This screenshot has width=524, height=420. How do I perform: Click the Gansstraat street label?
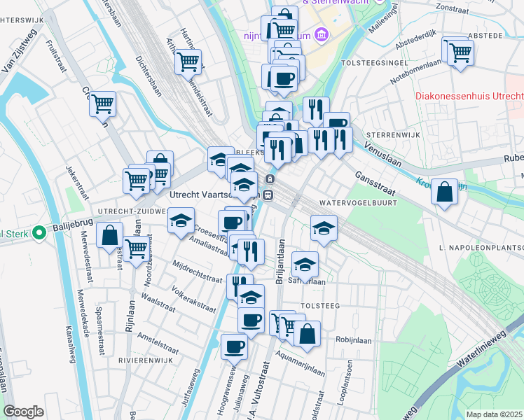tap(375, 183)
